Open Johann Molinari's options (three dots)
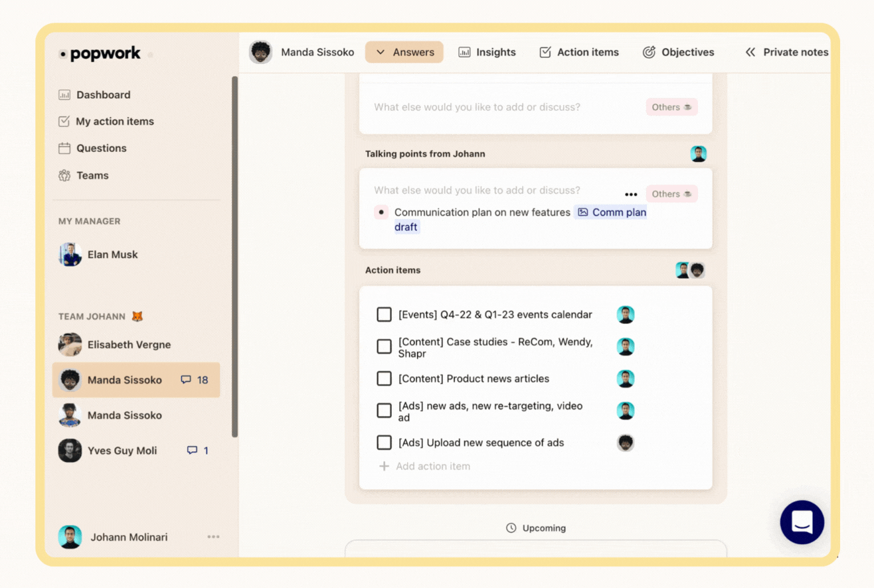874x588 pixels. click(x=213, y=537)
